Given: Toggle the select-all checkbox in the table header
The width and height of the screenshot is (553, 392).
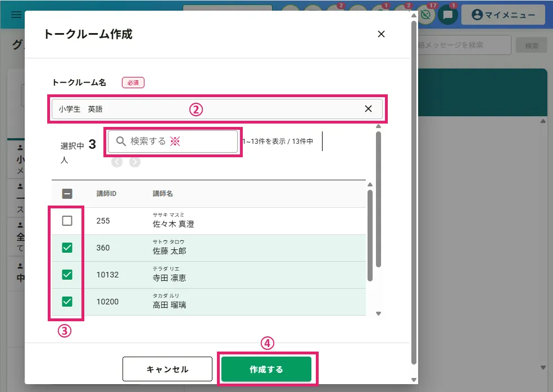Looking at the screenshot, I should (67, 194).
